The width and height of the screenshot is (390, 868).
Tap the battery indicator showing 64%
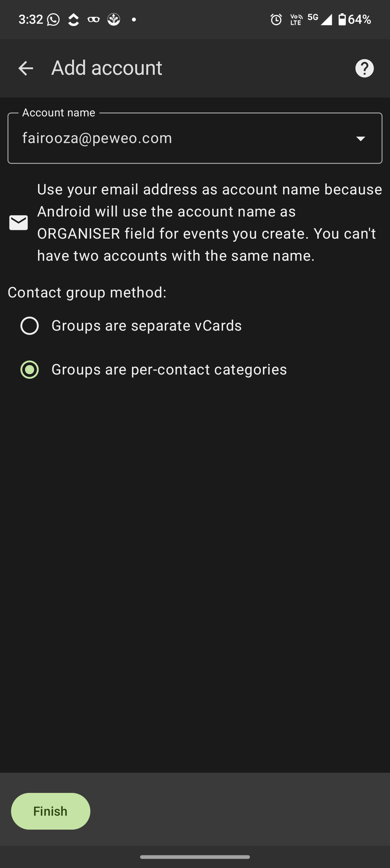click(350, 19)
